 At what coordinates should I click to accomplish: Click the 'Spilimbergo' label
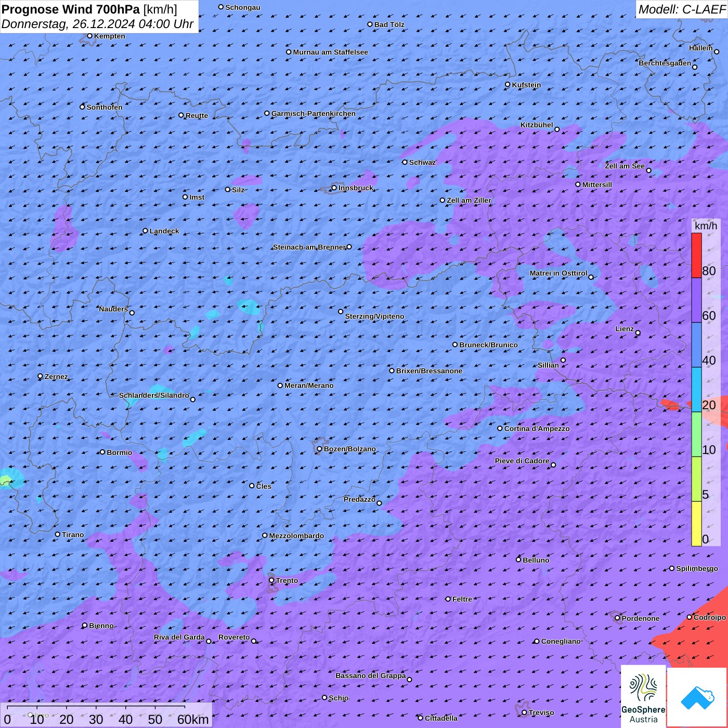[x=697, y=568]
